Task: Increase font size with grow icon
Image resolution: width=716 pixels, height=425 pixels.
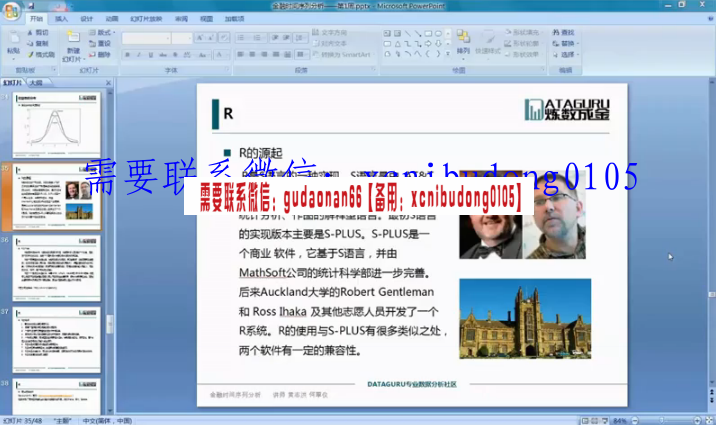Action: [200, 38]
